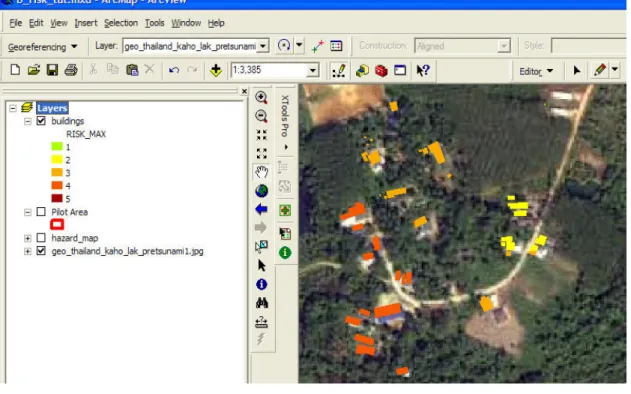Open the Editor Toolbar icon
The image size is (631, 394).
339,70
